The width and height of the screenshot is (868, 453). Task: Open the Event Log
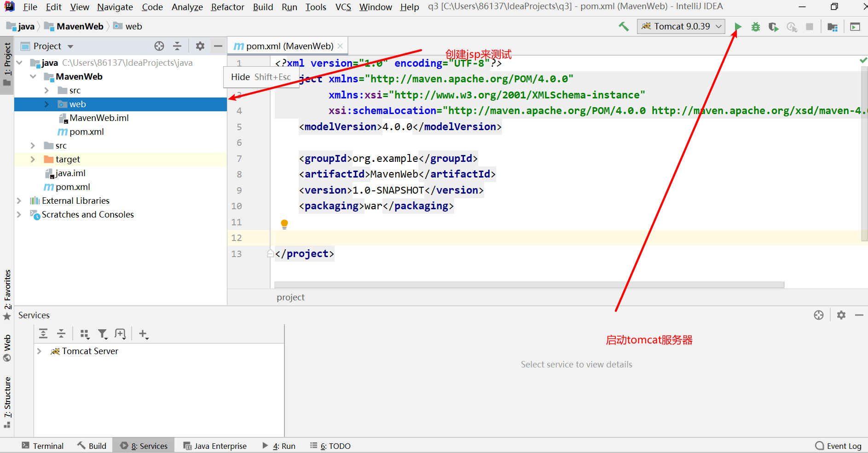[x=838, y=446]
